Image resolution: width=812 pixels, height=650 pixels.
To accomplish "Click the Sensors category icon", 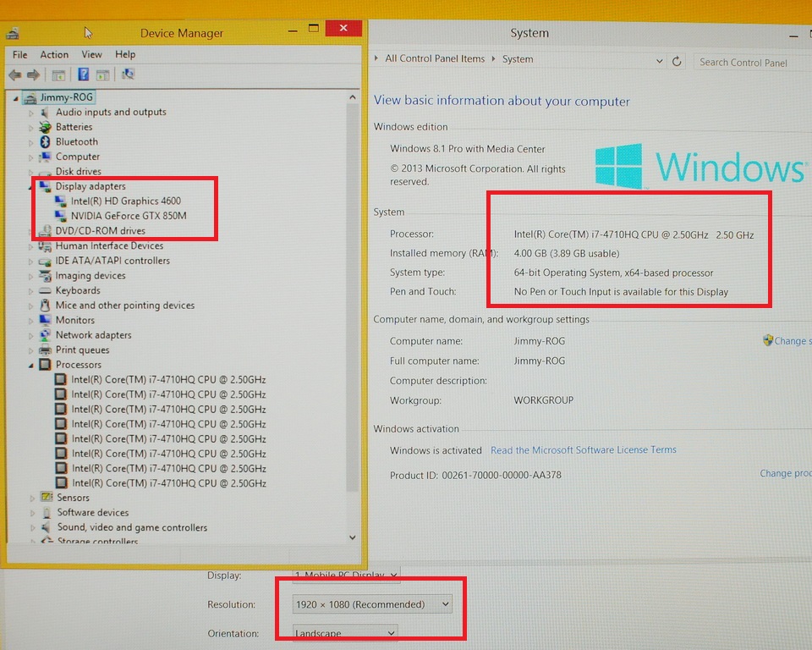I will 47,497.
